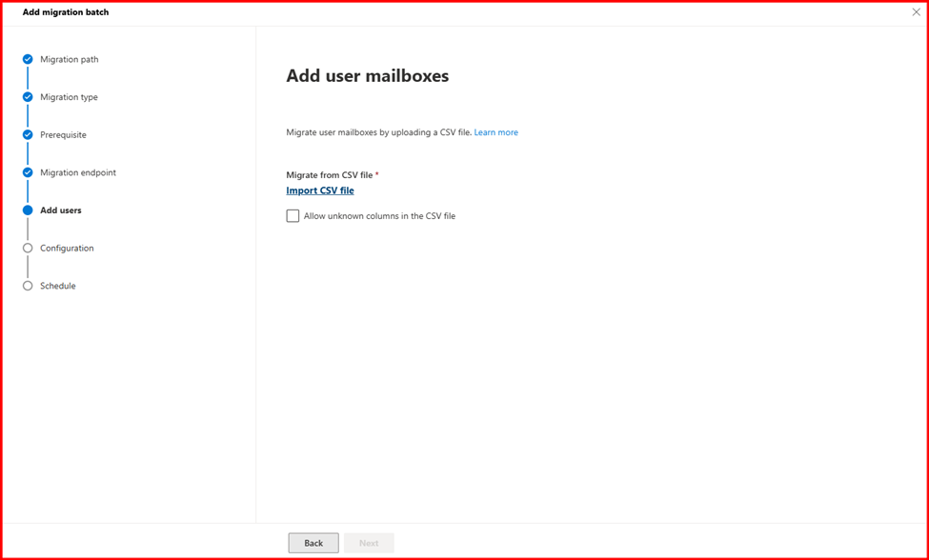Select the Add users step label
The height and width of the screenshot is (560, 929).
pyautogui.click(x=60, y=210)
